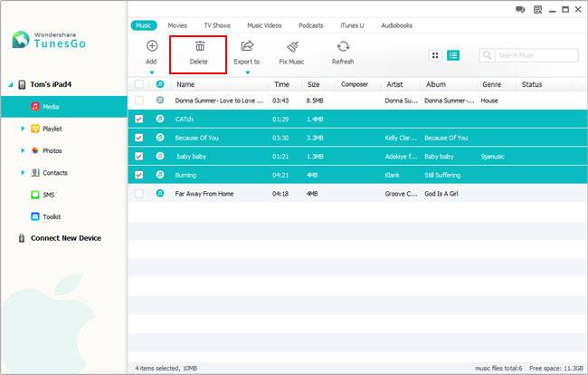Click the Search Music input field

(536, 55)
